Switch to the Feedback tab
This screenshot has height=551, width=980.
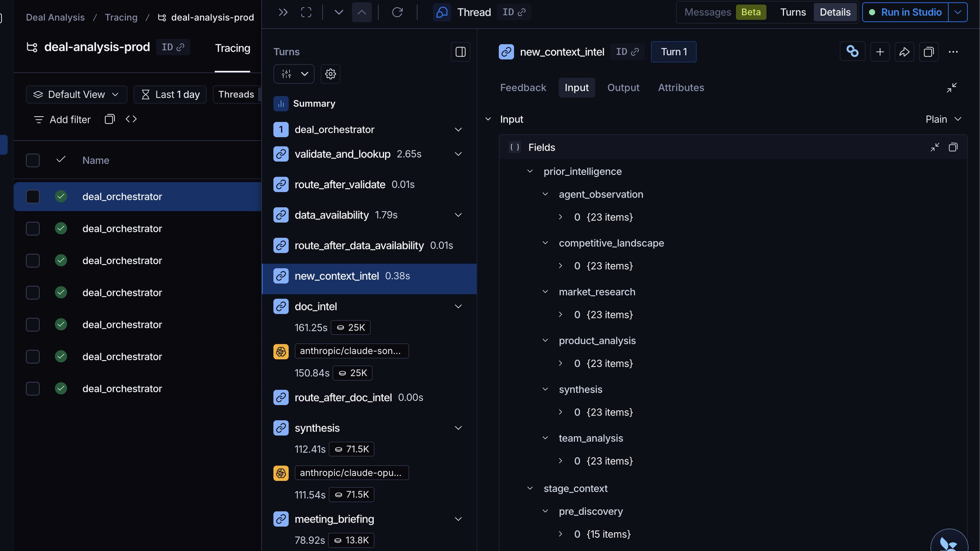click(523, 88)
